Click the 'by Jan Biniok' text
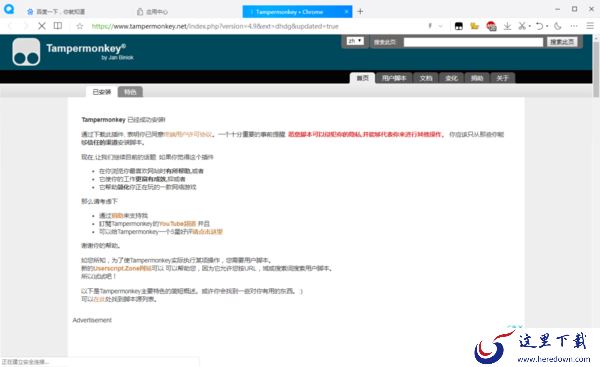Screen dimensions: 600x367 tap(117, 58)
